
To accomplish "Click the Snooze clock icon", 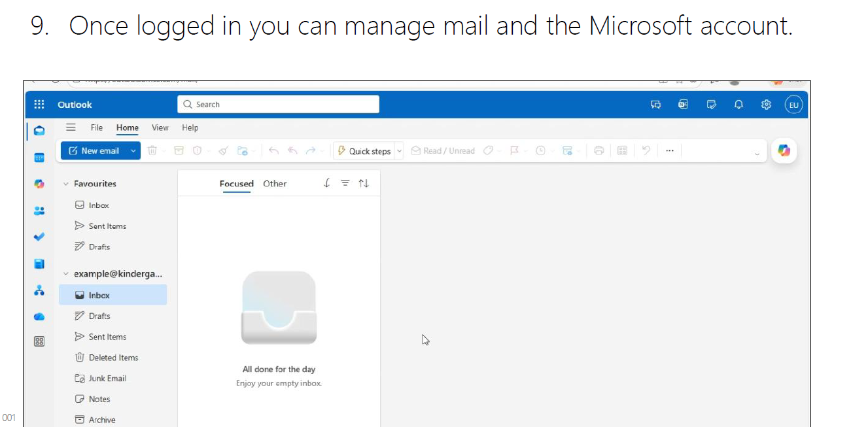I will point(540,150).
